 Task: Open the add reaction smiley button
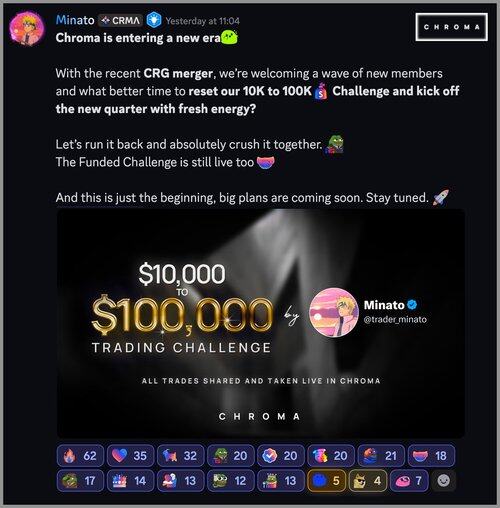[x=443, y=480]
